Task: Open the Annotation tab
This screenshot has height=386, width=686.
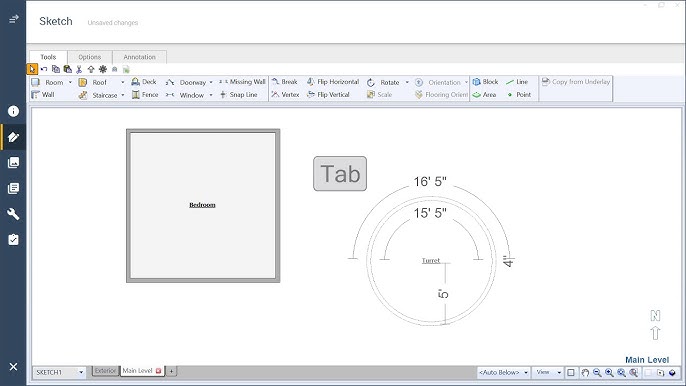Action: (x=139, y=57)
